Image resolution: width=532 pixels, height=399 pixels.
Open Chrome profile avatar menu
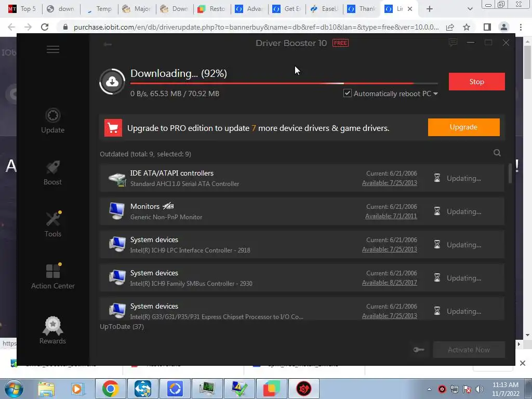[x=504, y=27]
